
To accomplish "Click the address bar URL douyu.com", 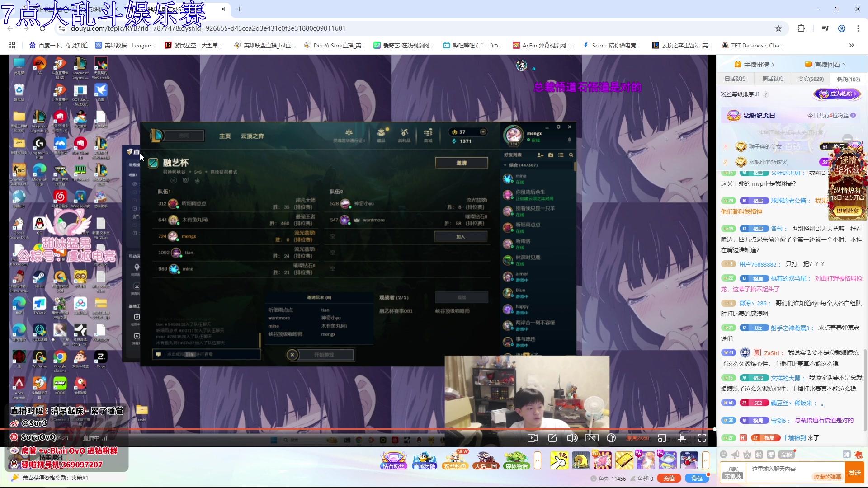I will 208,28.
